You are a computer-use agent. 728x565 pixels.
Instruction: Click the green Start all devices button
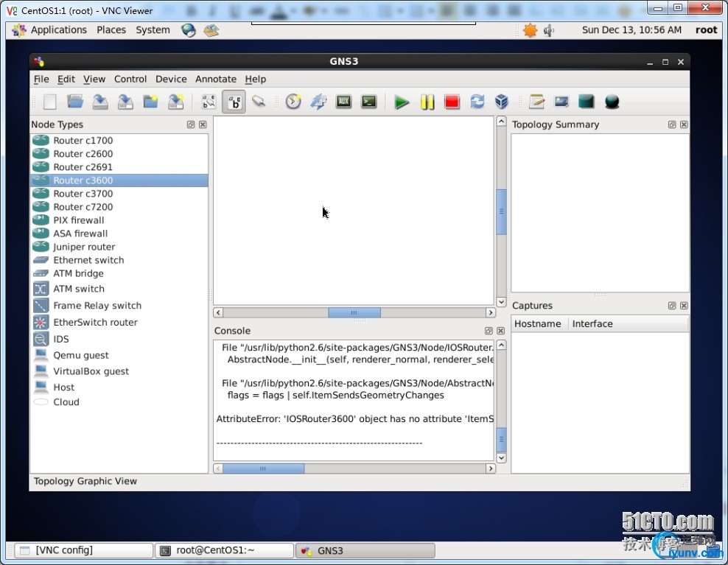click(x=402, y=102)
